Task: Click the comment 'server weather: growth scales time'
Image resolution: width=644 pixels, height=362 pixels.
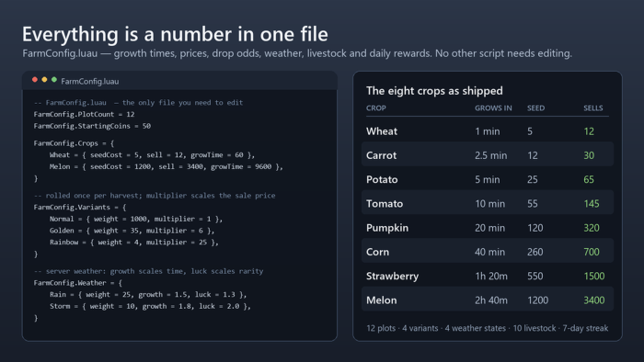Action: 148,271
